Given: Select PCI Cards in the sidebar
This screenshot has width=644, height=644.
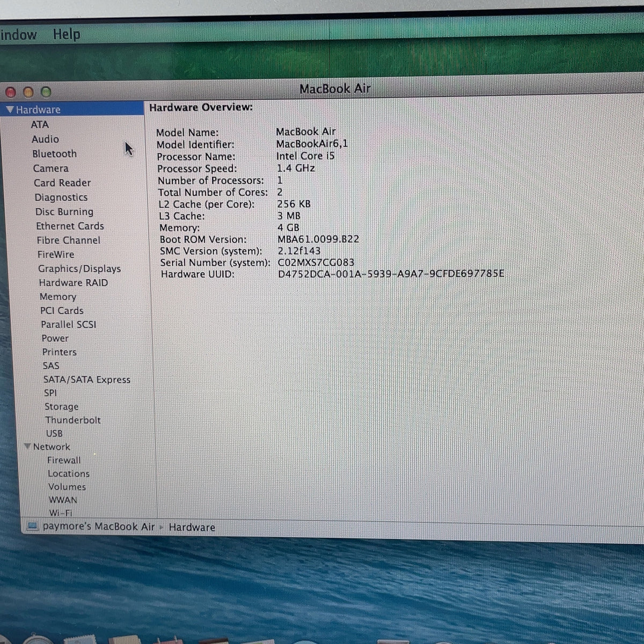Looking at the screenshot, I should (62, 310).
